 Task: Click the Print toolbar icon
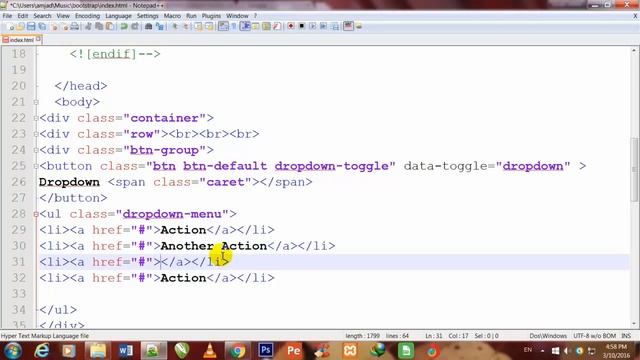point(75,27)
